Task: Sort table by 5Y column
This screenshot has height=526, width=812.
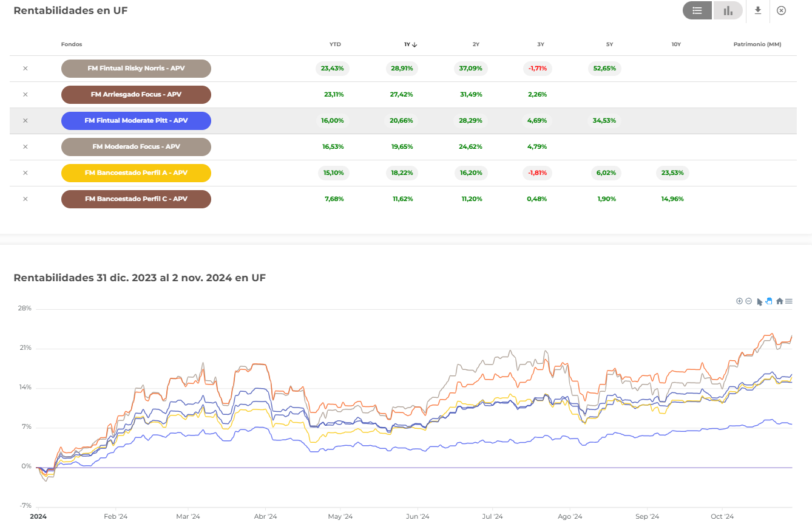Action: pos(609,44)
